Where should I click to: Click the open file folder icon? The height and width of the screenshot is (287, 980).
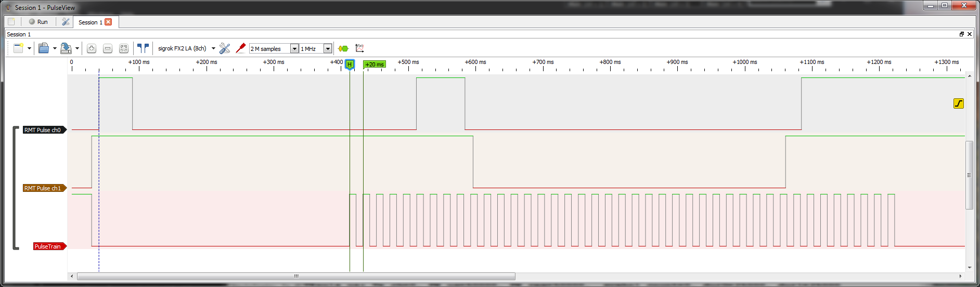(x=44, y=48)
